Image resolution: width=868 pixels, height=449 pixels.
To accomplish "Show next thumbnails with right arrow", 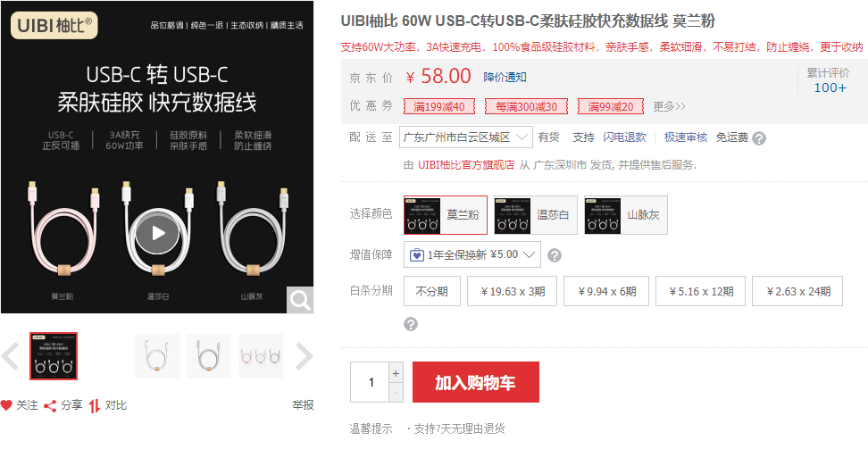I will 304,356.
